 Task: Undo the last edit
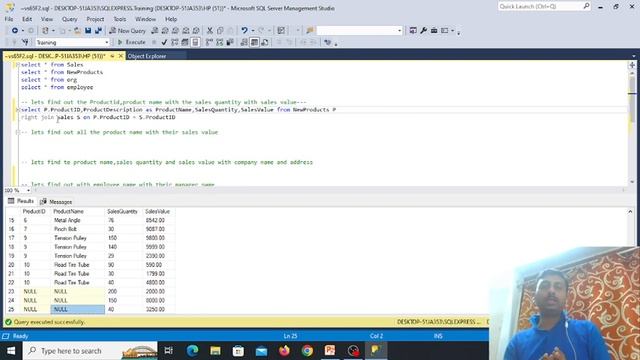point(244,31)
